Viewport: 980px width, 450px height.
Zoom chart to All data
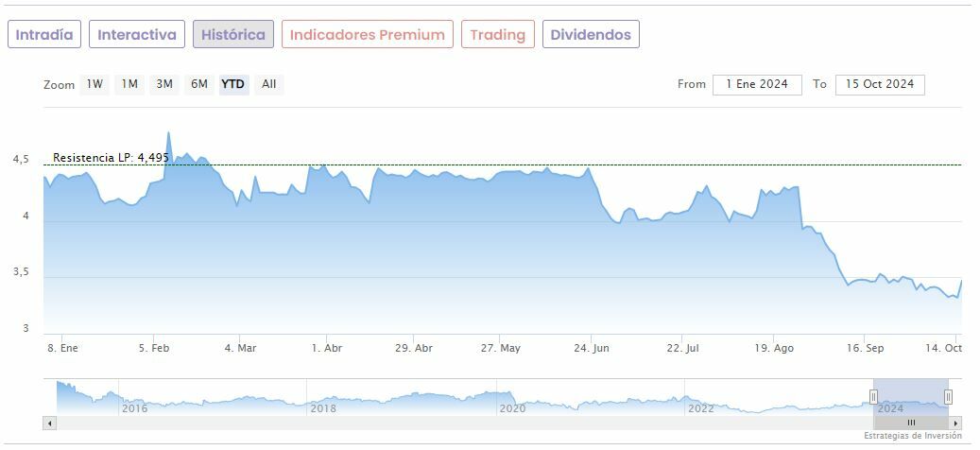click(269, 84)
